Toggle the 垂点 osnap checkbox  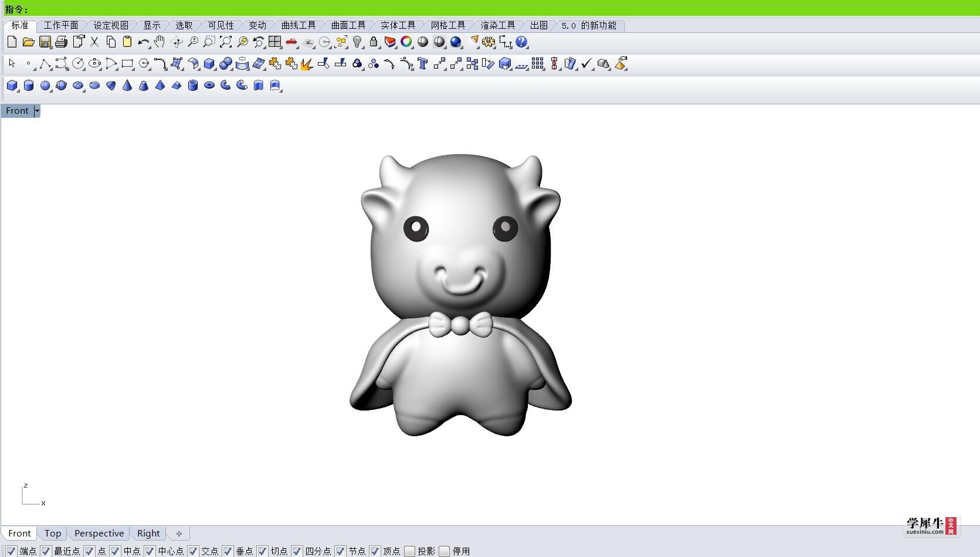pyautogui.click(x=228, y=551)
